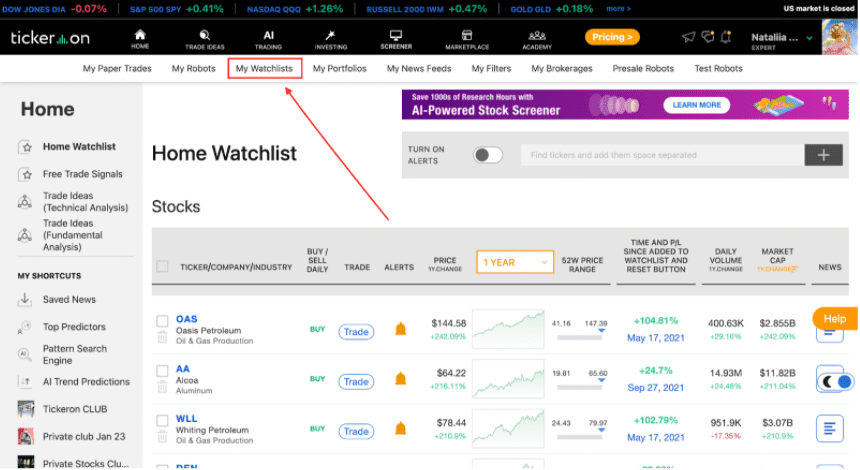Delete AA row using trash icon
Screen dimensions: 860x470
click(x=162, y=388)
